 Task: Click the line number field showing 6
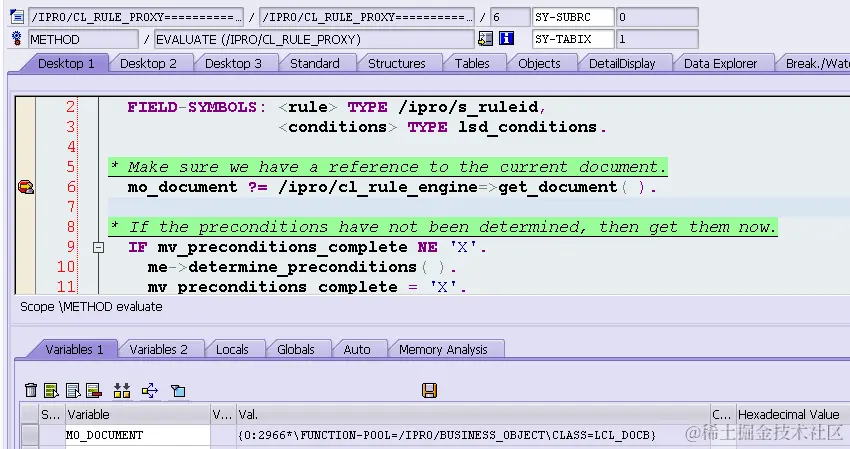[509, 17]
